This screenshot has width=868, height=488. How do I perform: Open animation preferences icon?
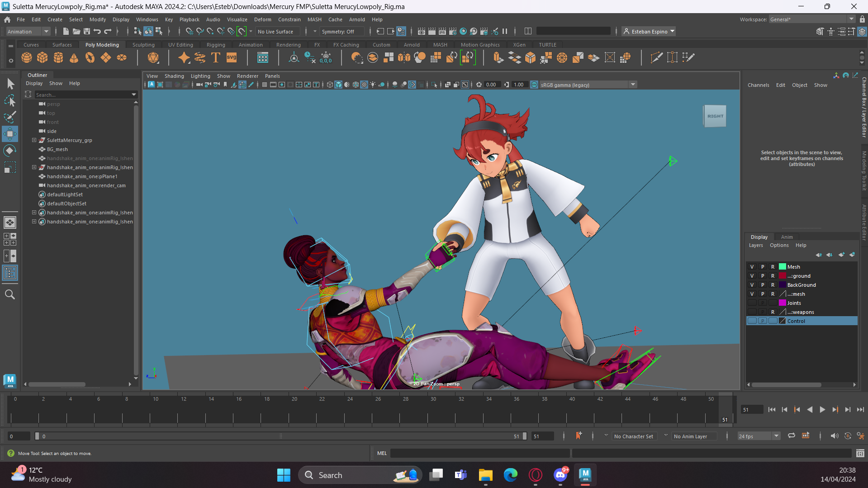click(x=860, y=436)
